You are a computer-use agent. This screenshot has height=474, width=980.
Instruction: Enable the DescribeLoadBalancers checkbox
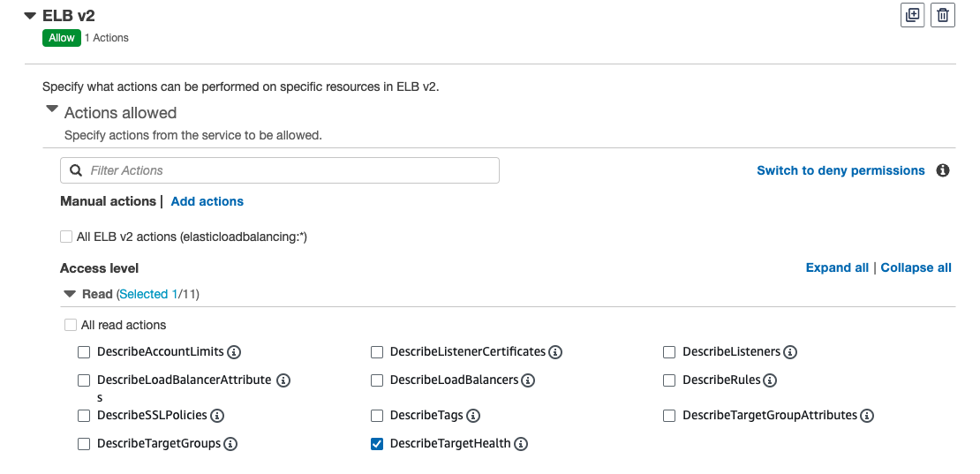[x=377, y=380]
